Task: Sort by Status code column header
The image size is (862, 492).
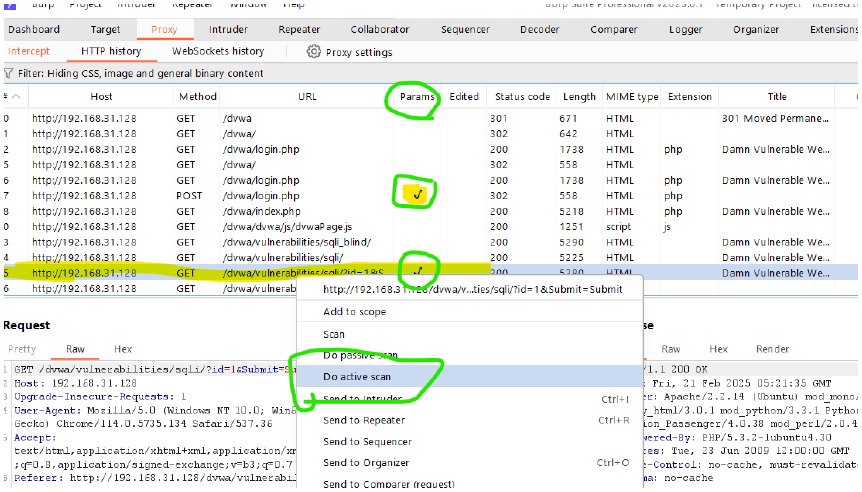Action: (522, 97)
